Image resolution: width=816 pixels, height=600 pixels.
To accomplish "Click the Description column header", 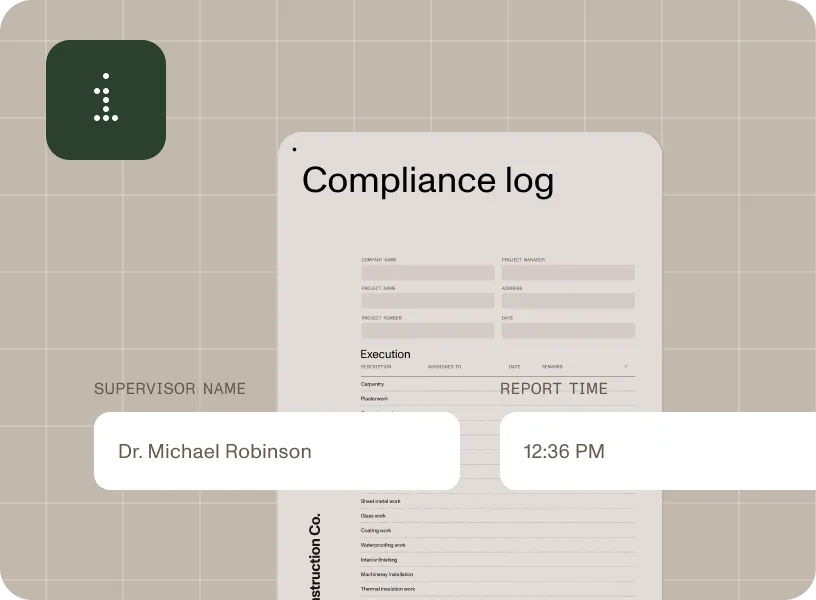I will click(x=375, y=367).
